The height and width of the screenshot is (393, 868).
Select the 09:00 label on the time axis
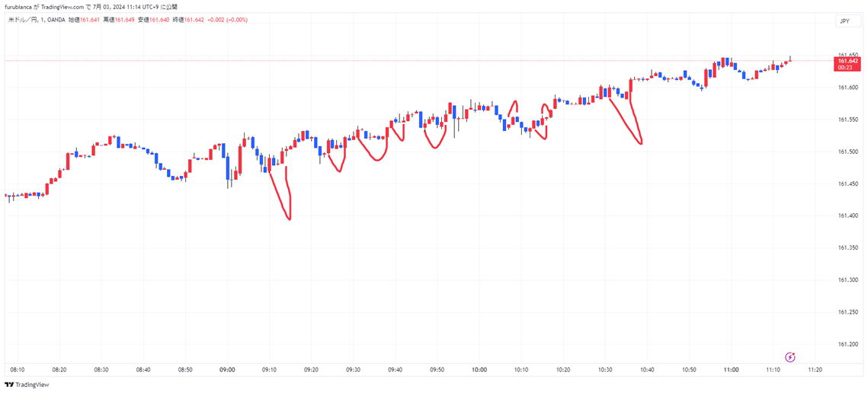point(226,370)
